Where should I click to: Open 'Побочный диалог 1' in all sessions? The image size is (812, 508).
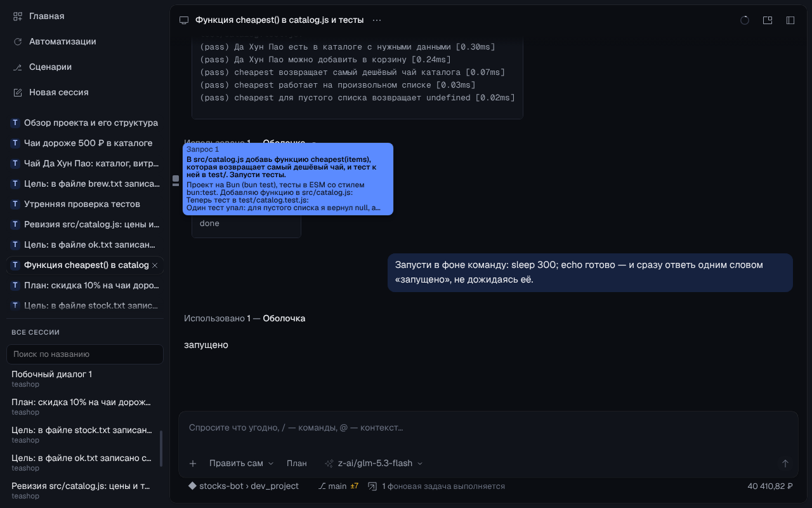coord(82,379)
